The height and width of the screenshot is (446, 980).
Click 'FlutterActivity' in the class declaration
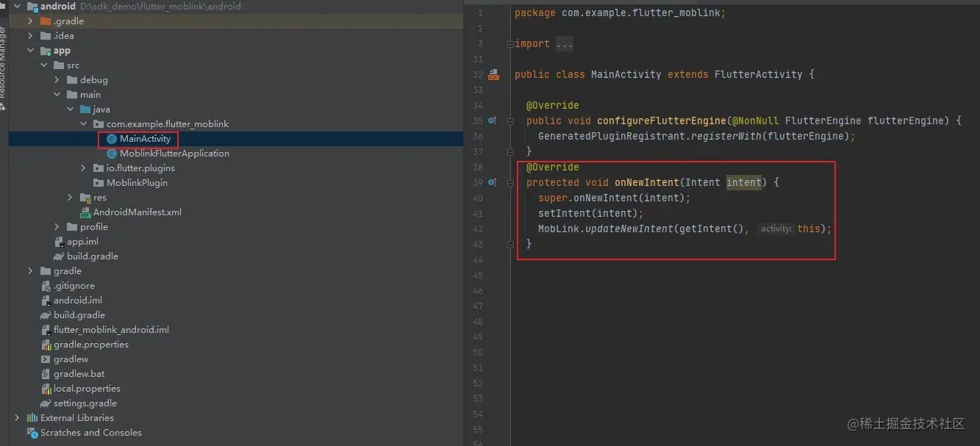[x=758, y=74]
